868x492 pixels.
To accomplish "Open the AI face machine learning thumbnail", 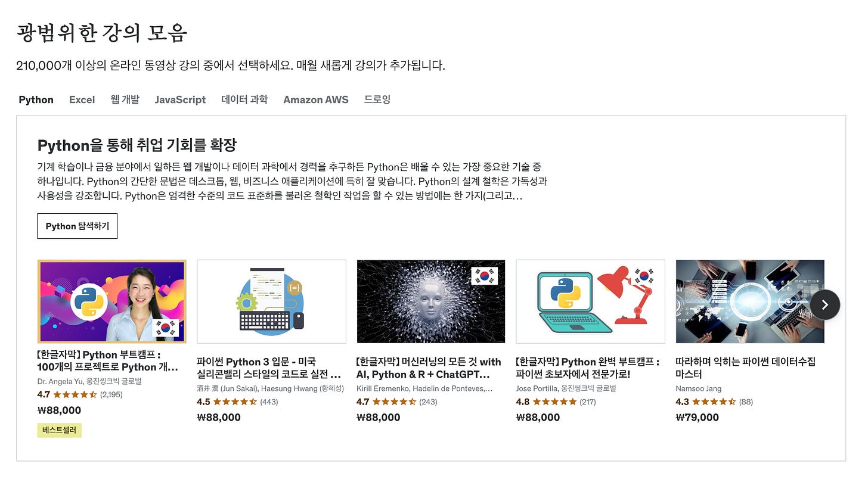I will tap(431, 301).
